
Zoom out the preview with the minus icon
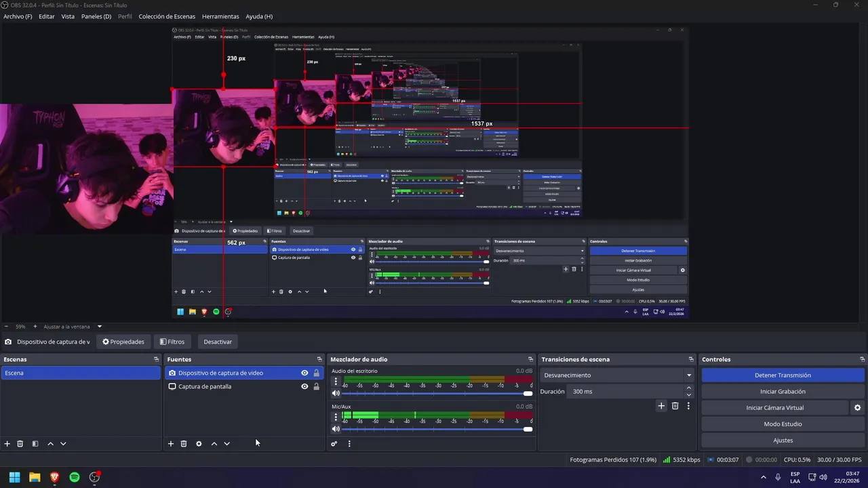(5, 327)
